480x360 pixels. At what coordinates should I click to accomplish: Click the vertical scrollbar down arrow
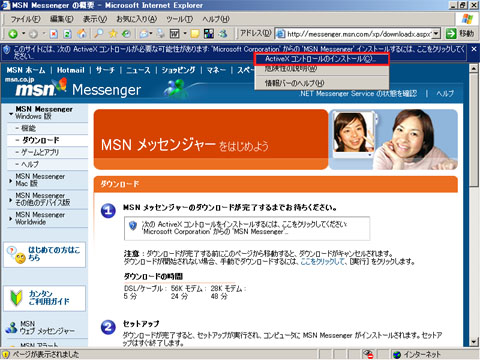pyautogui.click(x=474, y=342)
